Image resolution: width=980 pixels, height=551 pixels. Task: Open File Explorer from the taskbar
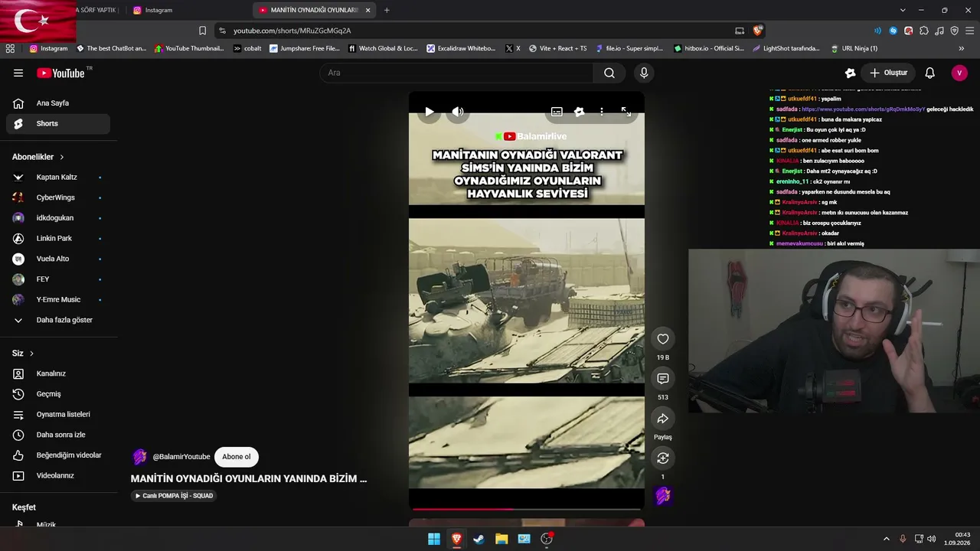[x=501, y=539]
